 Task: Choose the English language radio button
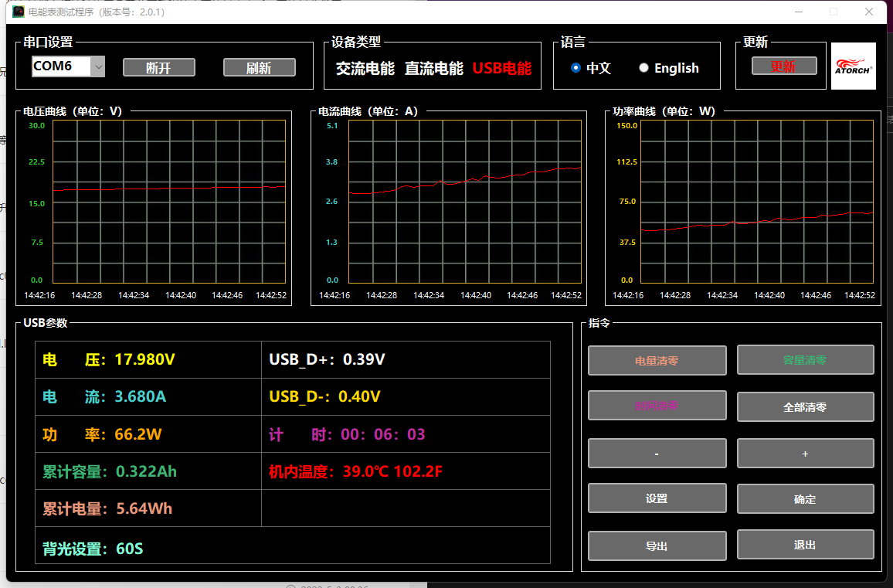pyautogui.click(x=643, y=68)
